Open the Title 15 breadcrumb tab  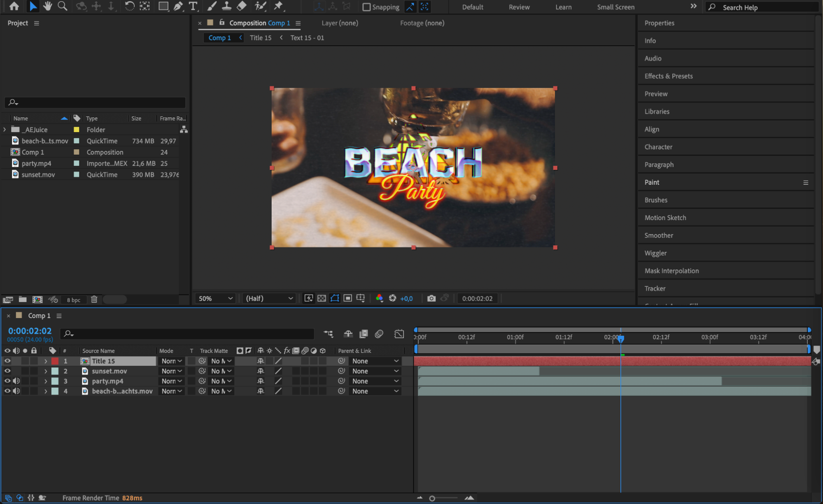260,38
